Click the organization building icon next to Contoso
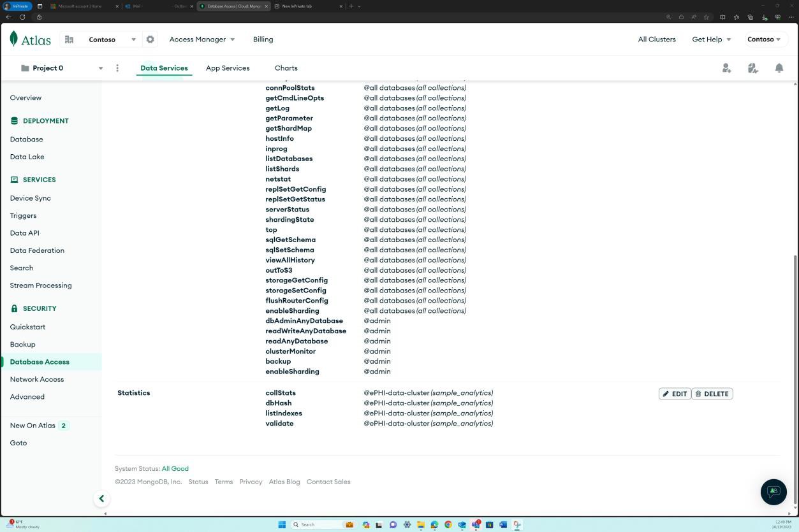 click(x=69, y=39)
